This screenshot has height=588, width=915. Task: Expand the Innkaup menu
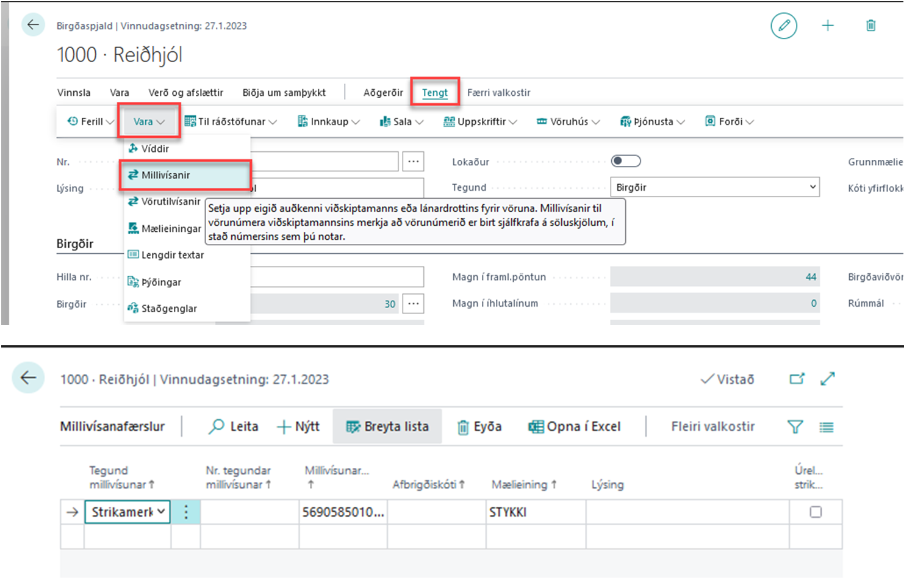tap(329, 121)
